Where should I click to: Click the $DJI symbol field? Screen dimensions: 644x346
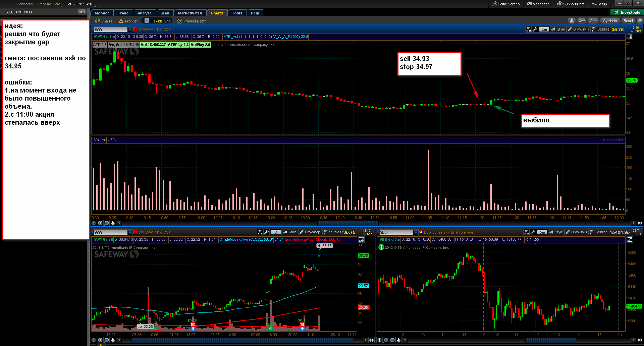pos(396,232)
